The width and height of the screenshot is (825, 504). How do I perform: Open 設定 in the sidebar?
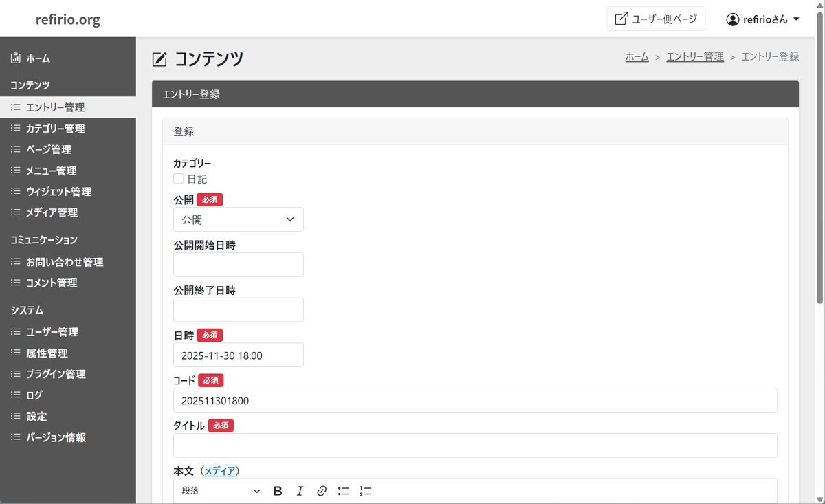pos(68,417)
